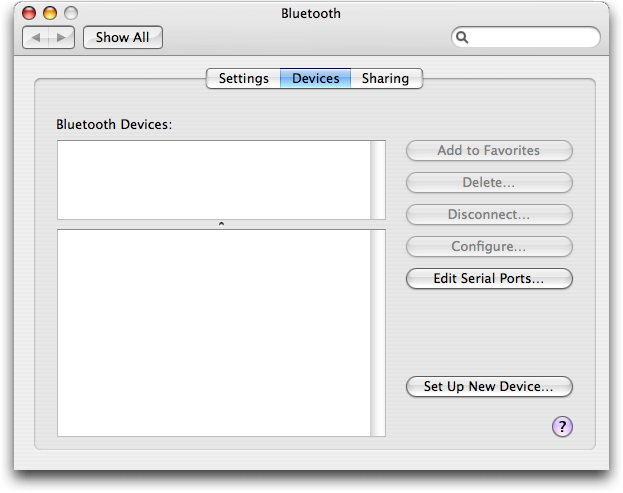Image resolution: width=623 pixels, height=493 pixels.
Task: Click the forward navigation arrow
Action: click(61, 38)
